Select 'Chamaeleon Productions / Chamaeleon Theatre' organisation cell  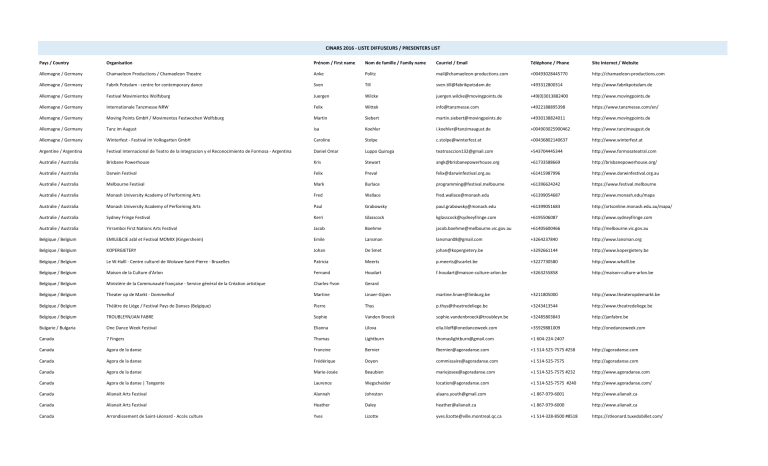coord(154,74)
